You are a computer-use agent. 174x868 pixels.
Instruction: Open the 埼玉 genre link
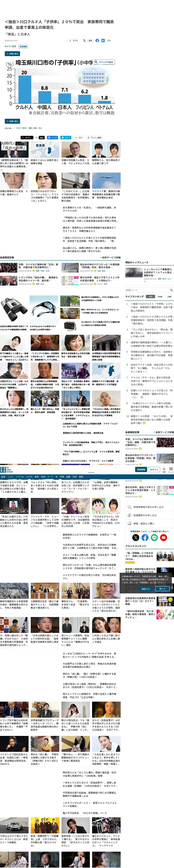coord(40,128)
